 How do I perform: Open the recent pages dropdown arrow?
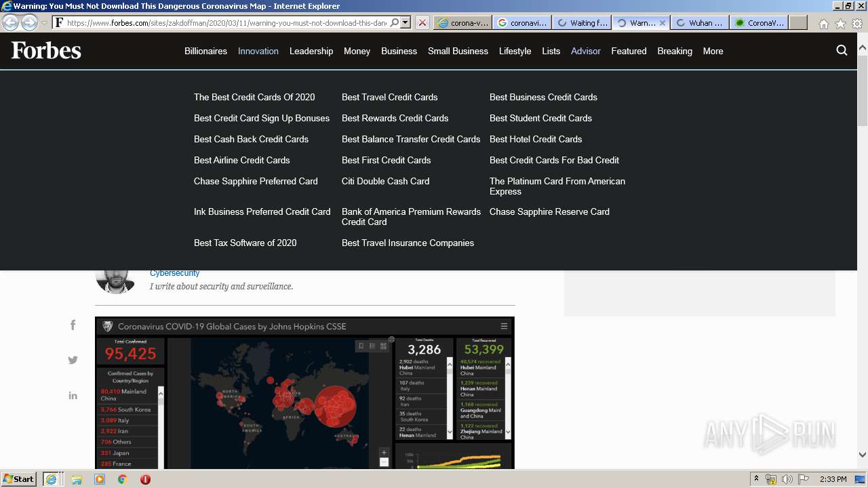[44, 23]
